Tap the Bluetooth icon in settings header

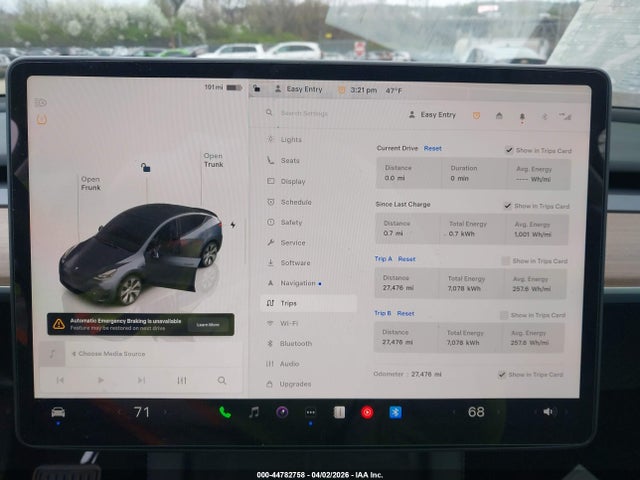pos(544,117)
